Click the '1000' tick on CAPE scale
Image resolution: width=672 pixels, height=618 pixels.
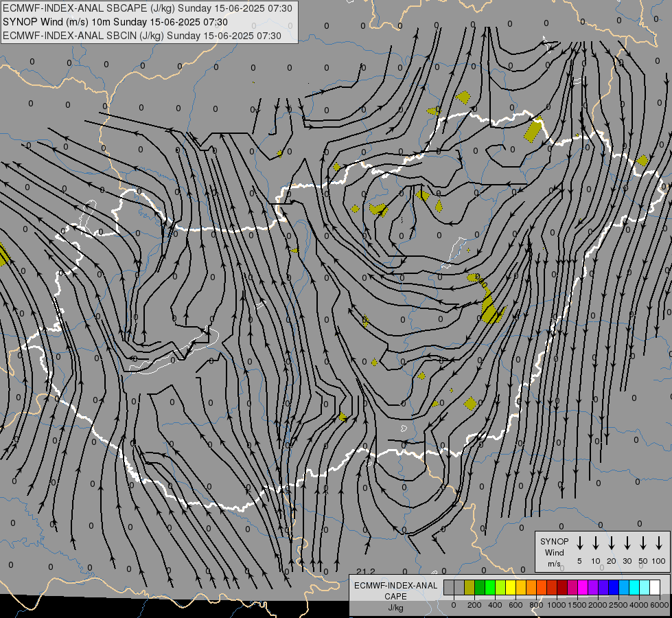pos(557,605)
